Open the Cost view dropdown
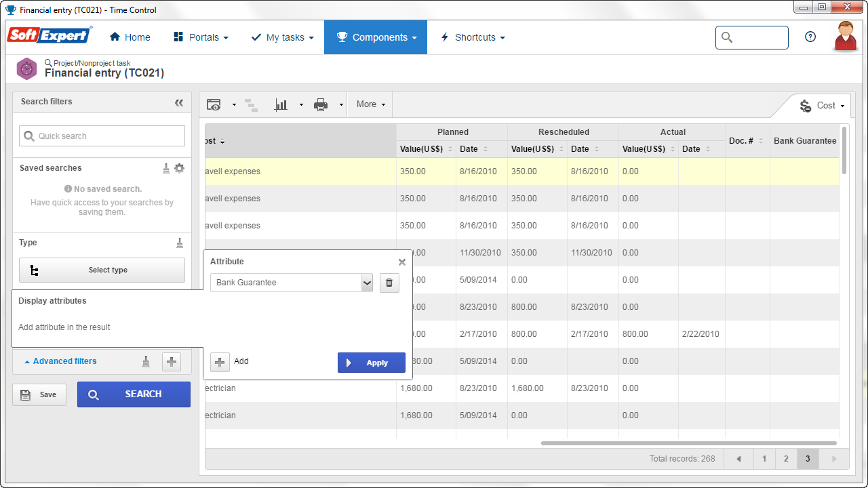 824,106
